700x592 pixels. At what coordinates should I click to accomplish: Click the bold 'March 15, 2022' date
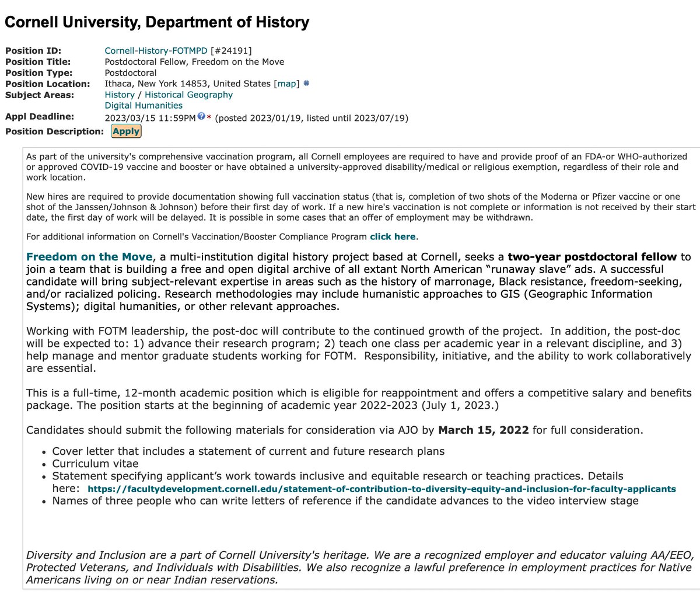click(x=484, y=430)
